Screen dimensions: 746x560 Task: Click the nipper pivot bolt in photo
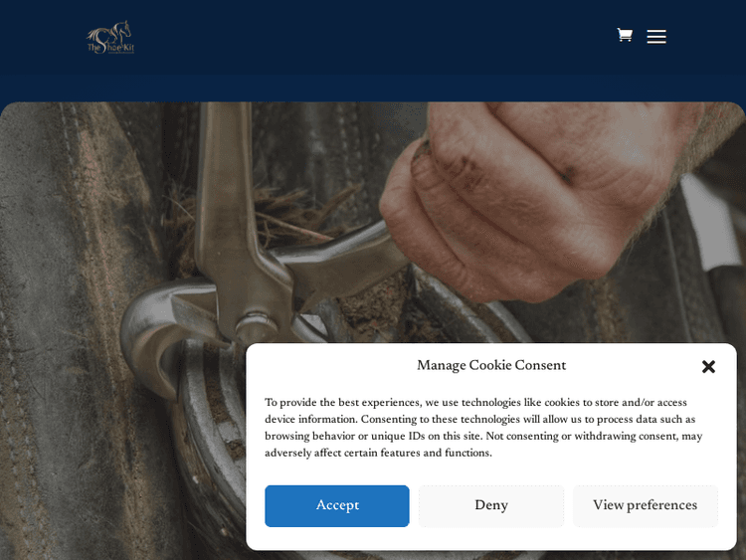pyautogui.click(x=257, y=323)
